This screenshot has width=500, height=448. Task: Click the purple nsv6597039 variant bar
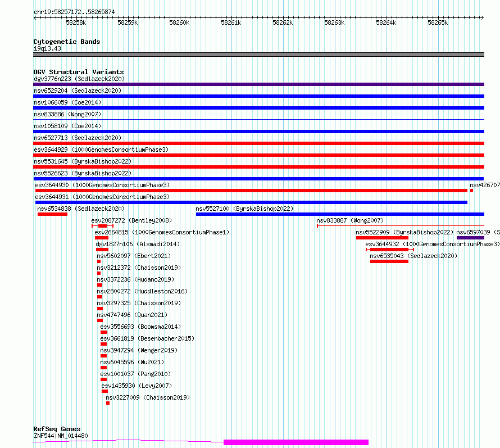(470, 238)
